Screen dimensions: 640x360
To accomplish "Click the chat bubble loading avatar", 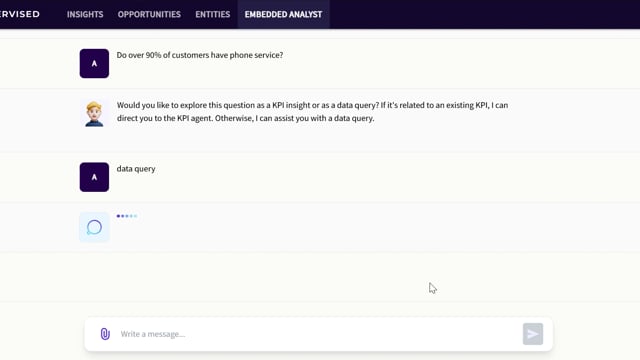I will coord(94,227).
